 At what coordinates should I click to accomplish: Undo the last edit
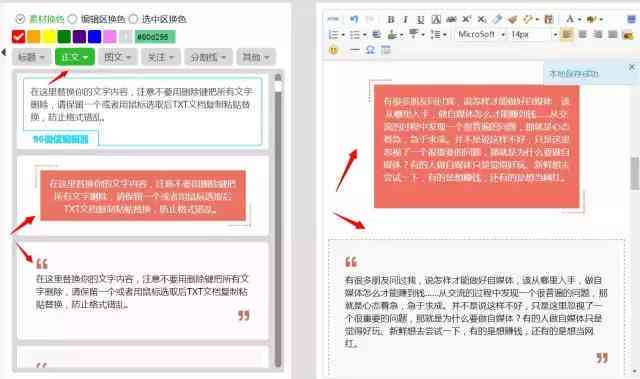(354, 19)
